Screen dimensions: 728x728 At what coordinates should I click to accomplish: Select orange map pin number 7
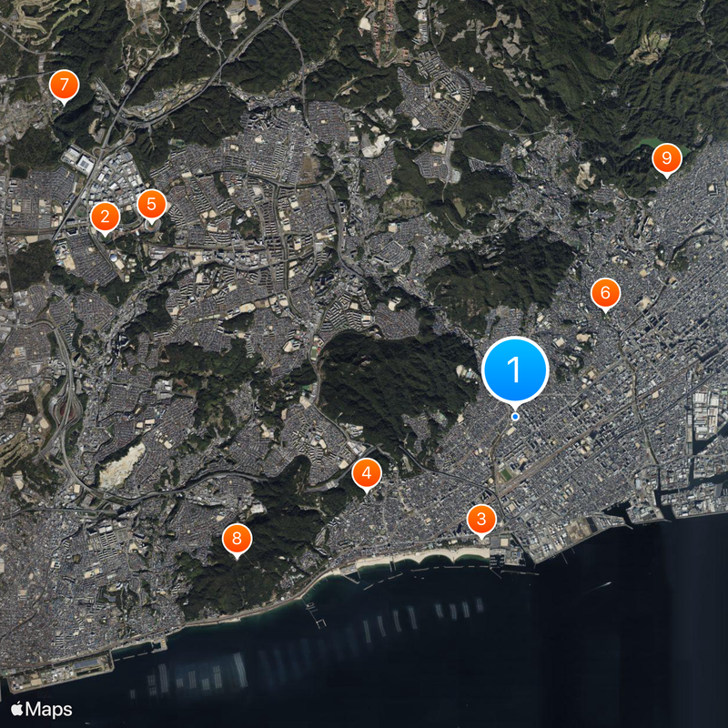coord(64,85)
